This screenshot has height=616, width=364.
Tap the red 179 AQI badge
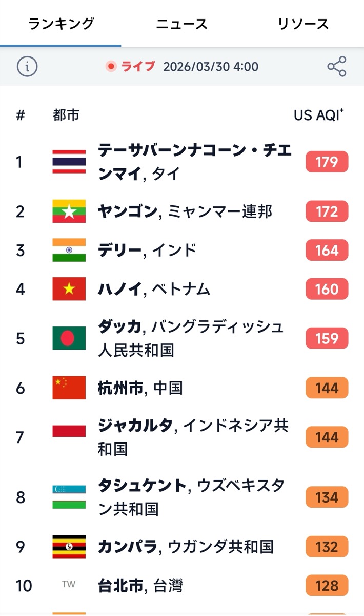pyautogui.click(x=327, y=162)
